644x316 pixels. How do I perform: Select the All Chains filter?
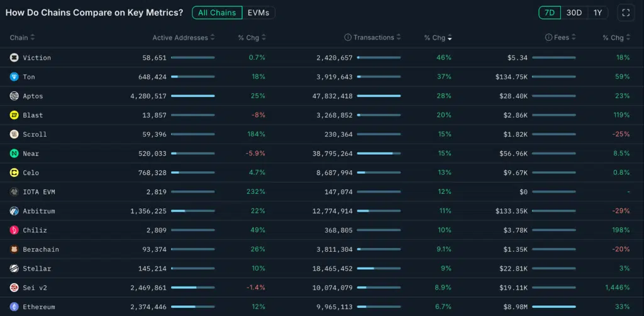click(x=217, y=13)
